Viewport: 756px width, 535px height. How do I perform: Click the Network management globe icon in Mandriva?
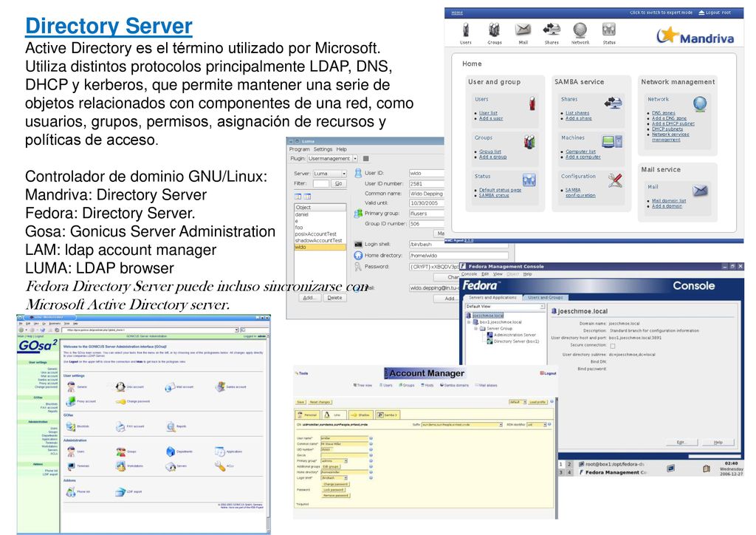700,103
